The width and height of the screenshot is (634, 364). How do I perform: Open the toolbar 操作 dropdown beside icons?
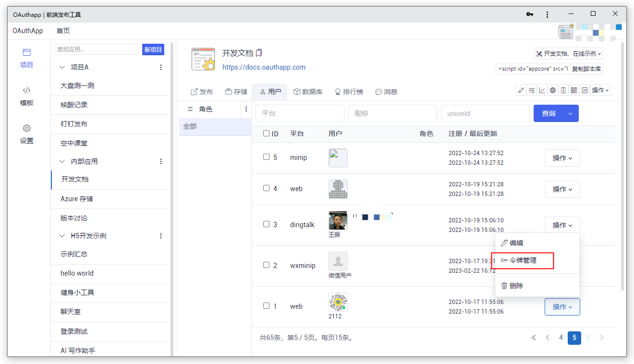600,90
